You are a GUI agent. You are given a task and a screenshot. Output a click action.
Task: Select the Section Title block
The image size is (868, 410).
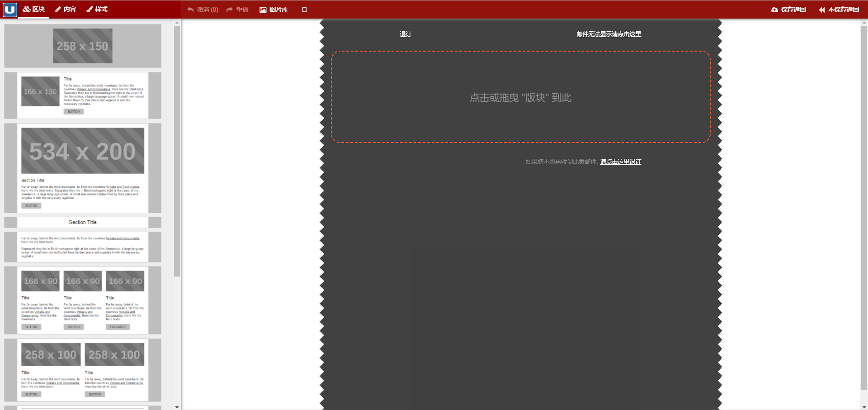click(83, 222)
